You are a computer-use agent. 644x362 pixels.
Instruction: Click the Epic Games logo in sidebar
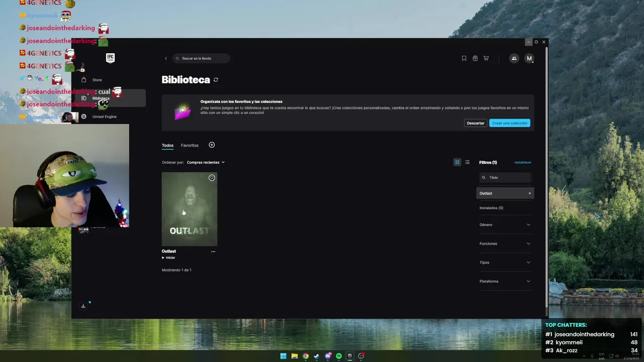coord(110,58)
